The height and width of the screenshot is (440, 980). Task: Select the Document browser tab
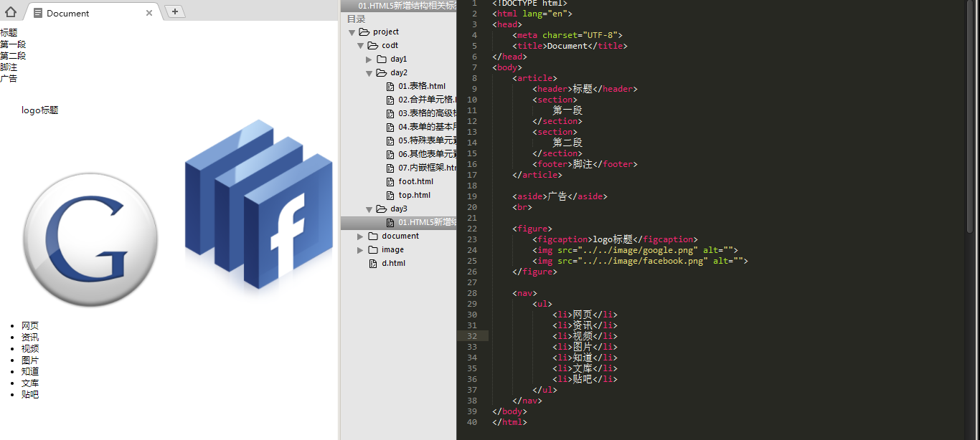pos(93,12)
